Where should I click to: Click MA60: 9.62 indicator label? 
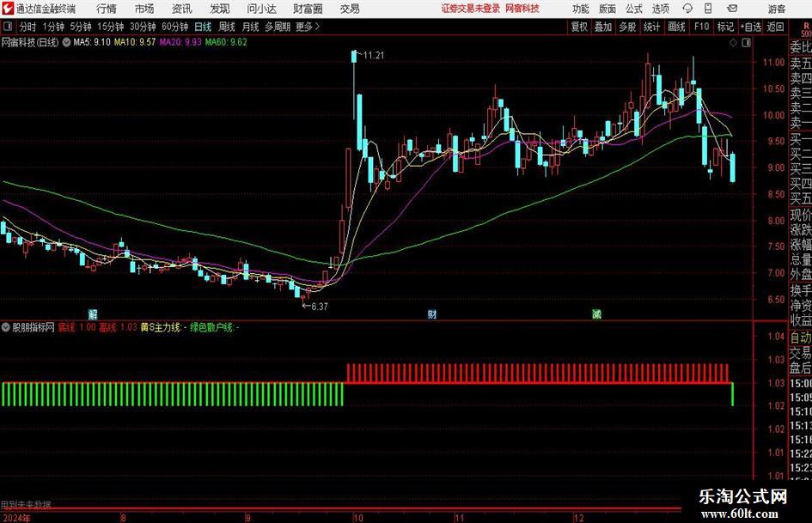click(226, 42)
